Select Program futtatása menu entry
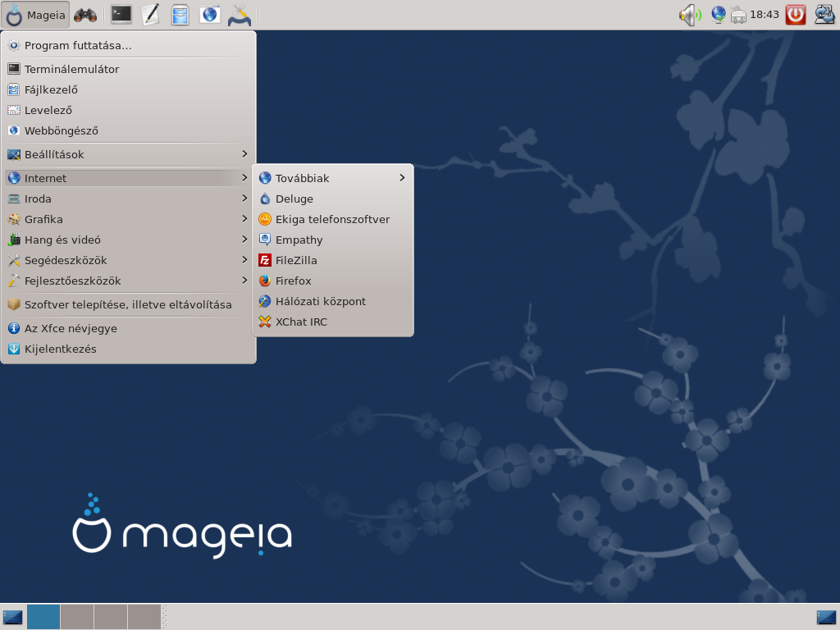 (x=128, y=46)
